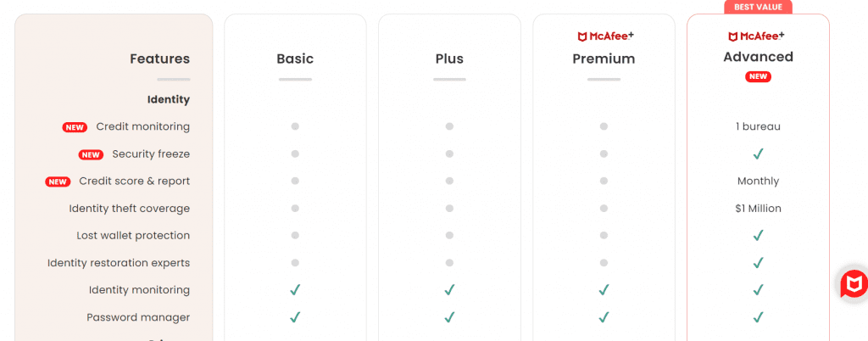Click the NEW badge under Advanced heading

(758, 76)
